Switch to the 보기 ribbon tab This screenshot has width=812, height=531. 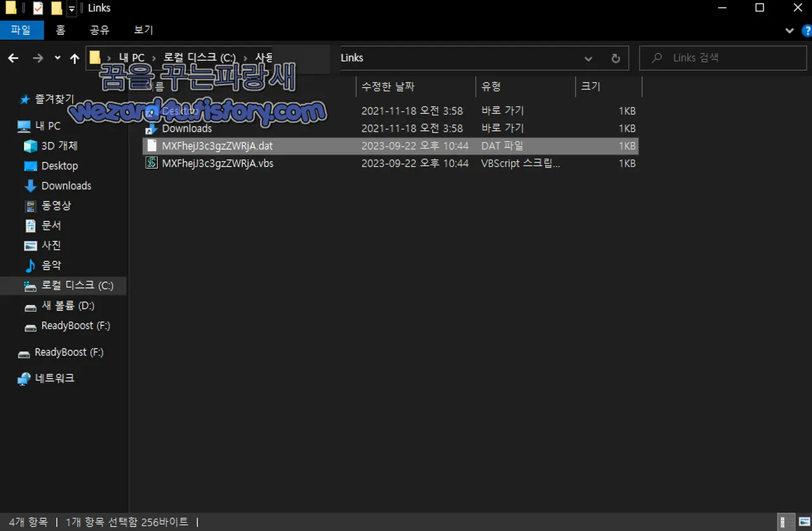coord(143,30)
